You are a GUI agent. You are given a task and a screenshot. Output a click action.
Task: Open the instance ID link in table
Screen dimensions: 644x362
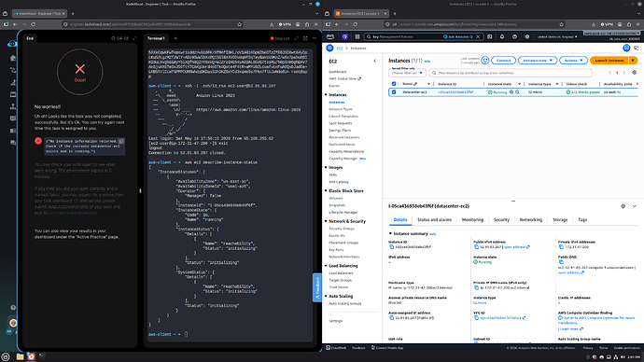coord(455,92)
